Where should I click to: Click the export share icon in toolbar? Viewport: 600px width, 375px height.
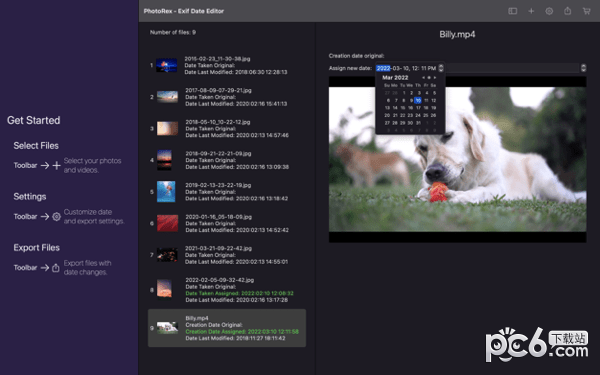point(567,11)
